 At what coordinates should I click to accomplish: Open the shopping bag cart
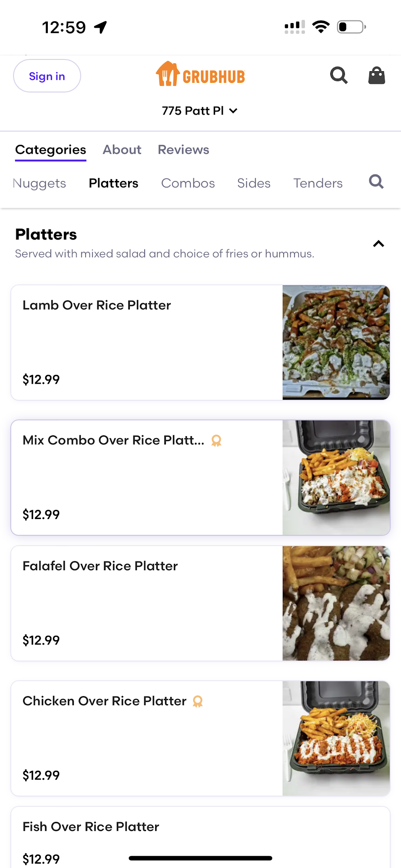point(376,76)
